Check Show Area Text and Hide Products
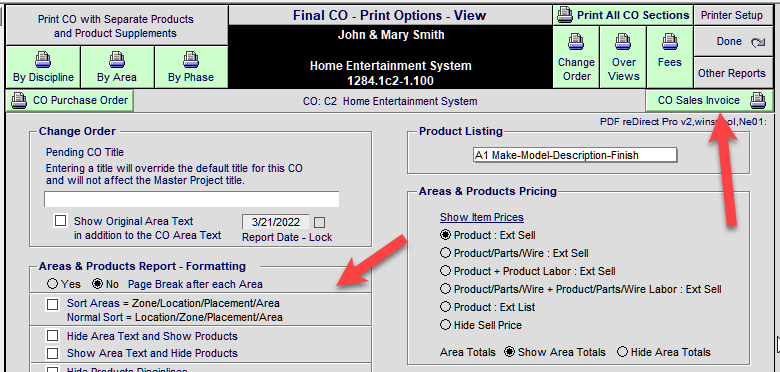 coord(53,353)
